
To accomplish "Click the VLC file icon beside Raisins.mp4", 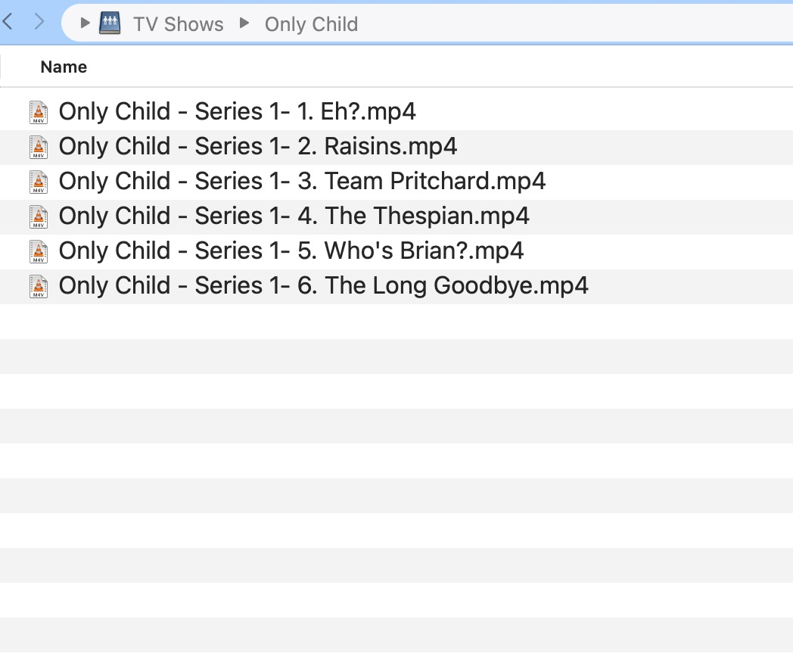I will pyautogui.click(x=39, y=147).
